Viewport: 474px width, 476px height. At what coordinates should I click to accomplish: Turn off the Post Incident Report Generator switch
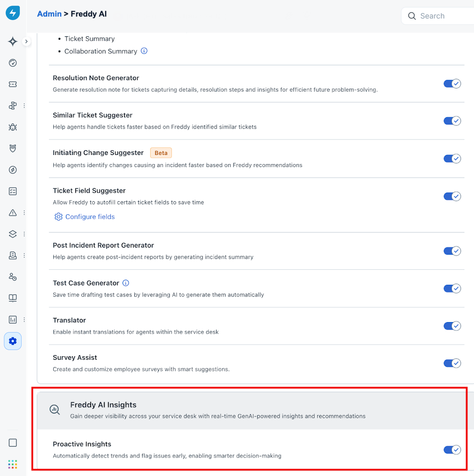[x=452, y=251]
